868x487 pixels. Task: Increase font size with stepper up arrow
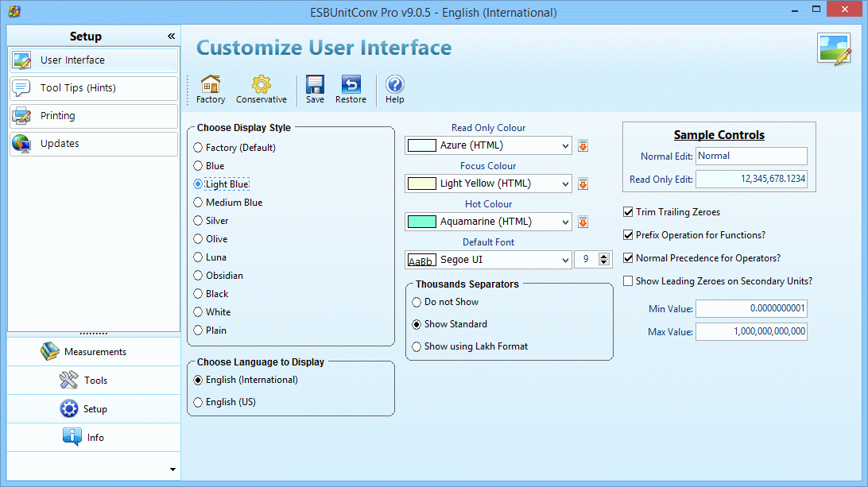604,256
